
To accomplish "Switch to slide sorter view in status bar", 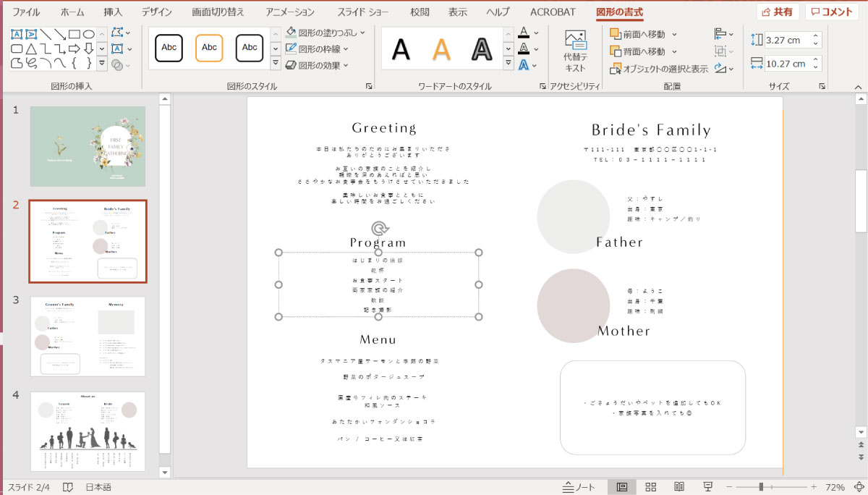I will pos(650,487).
